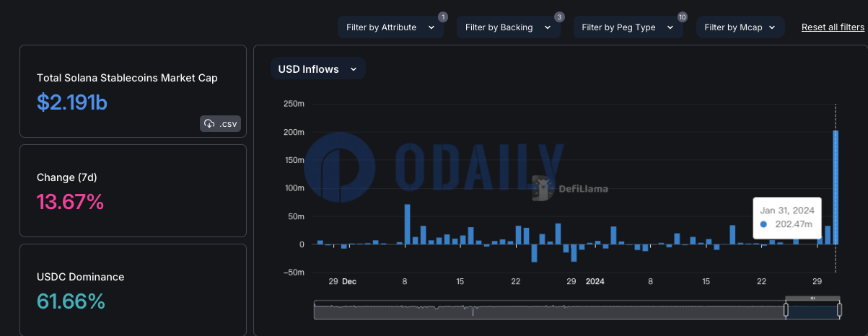The height and width of the screenshot is (336, 868).
Task: Click the Reset all filters link
Action: tap(833, 27)
